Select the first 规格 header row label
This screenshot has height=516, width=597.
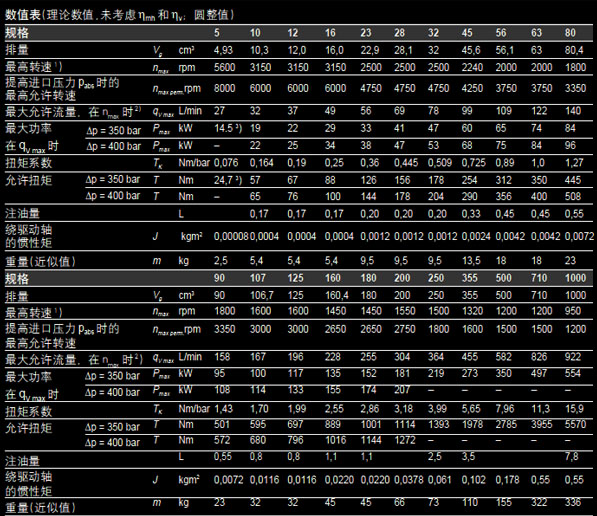pyautogui.click(x=17, y=33)
